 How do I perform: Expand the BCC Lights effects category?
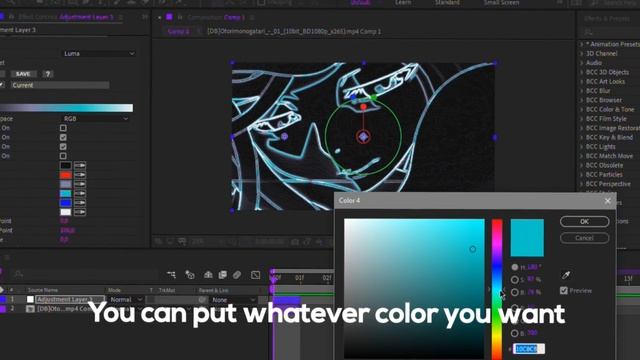[x=582, y=147]
